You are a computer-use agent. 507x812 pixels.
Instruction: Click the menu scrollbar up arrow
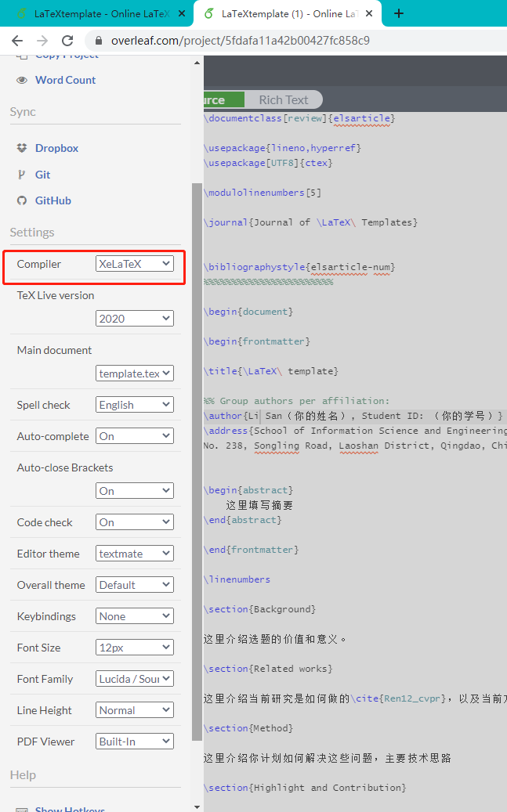click(197, 63)
